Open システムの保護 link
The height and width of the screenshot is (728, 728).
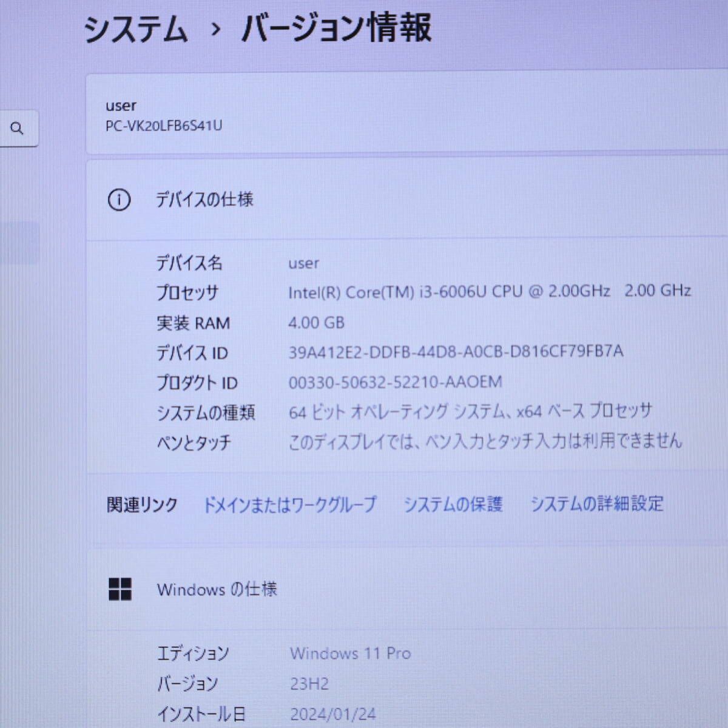click(453, 504)
